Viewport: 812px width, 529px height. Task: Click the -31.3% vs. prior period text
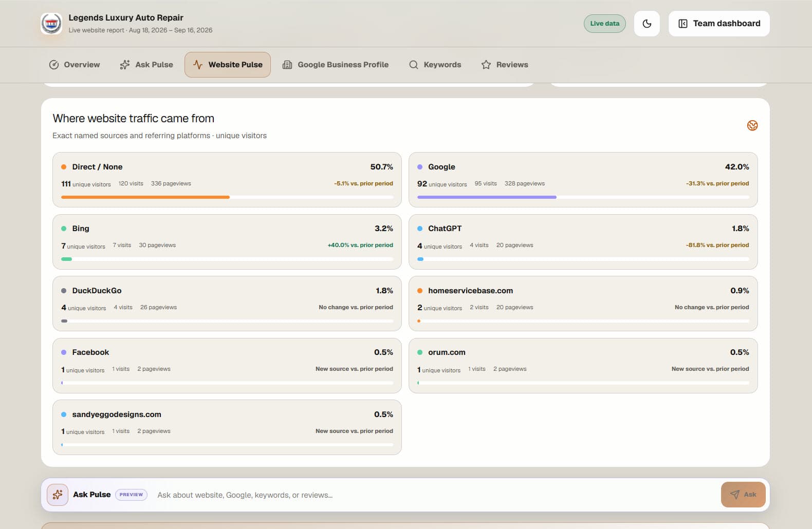tap(717, 183)
